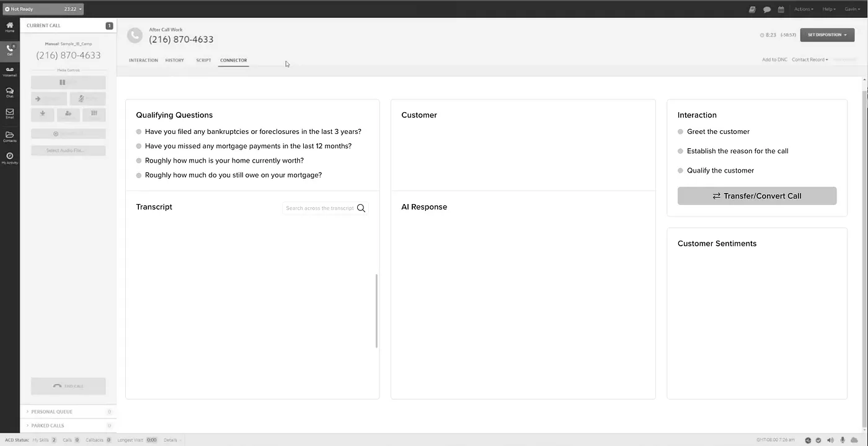Open My Activity in sidebar
Image resolution: width=868 pixels, height=446 pixels.
(x=9, y=158)
